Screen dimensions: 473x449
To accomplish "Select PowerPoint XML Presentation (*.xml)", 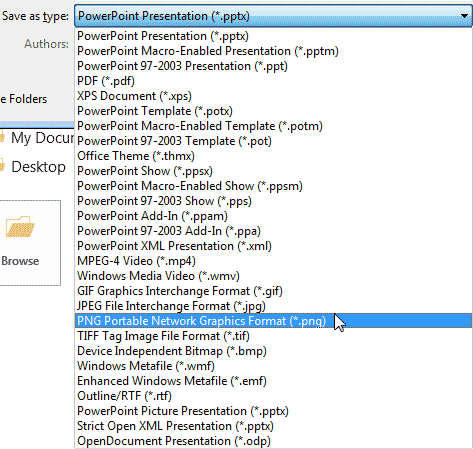I will click(273, 246).
